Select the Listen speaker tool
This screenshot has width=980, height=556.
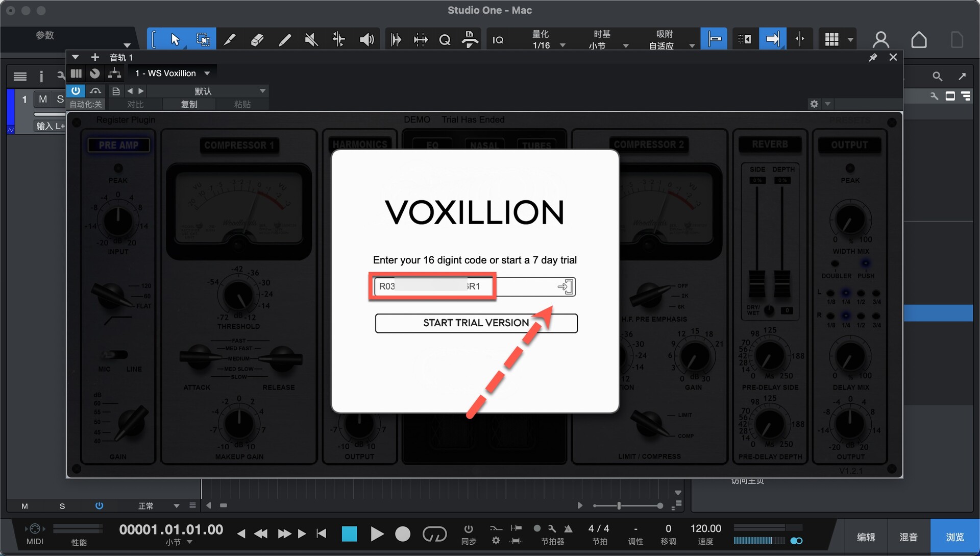coord(366,39)
